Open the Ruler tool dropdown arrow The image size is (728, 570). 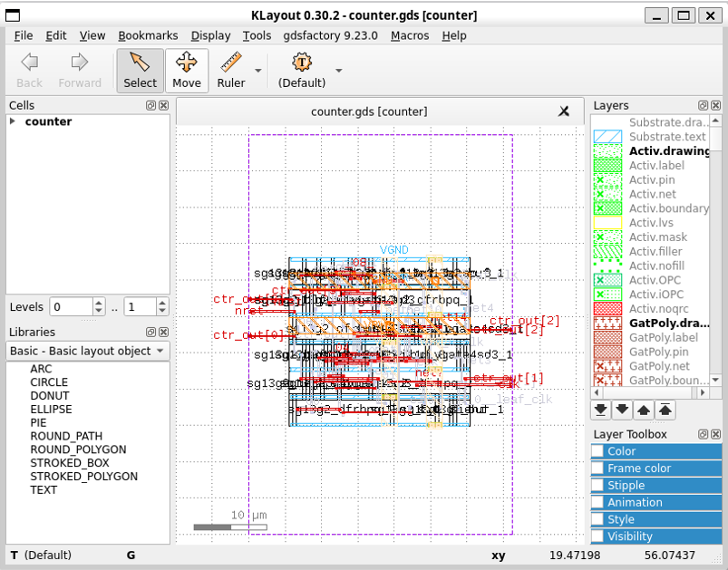pos(258,71)
